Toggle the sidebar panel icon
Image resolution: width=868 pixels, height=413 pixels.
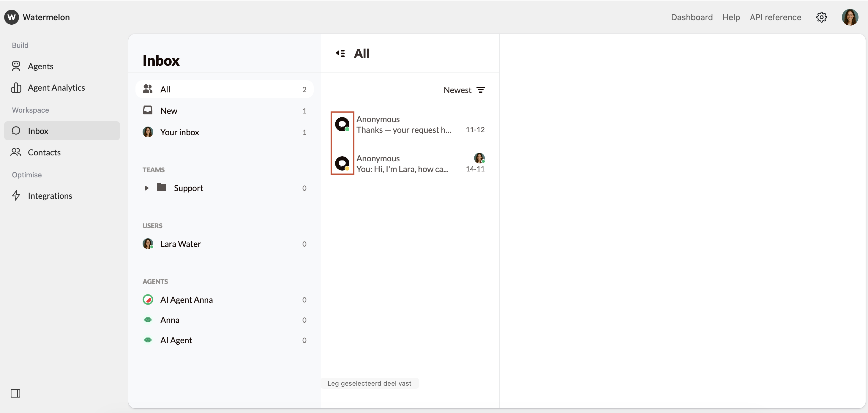tap(15, 393)
